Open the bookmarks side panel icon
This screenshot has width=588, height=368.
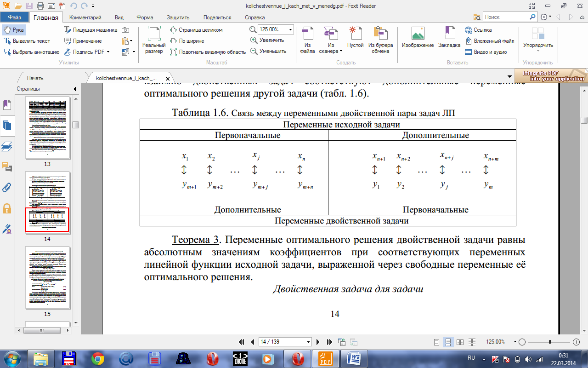click(x=7, y=105)
